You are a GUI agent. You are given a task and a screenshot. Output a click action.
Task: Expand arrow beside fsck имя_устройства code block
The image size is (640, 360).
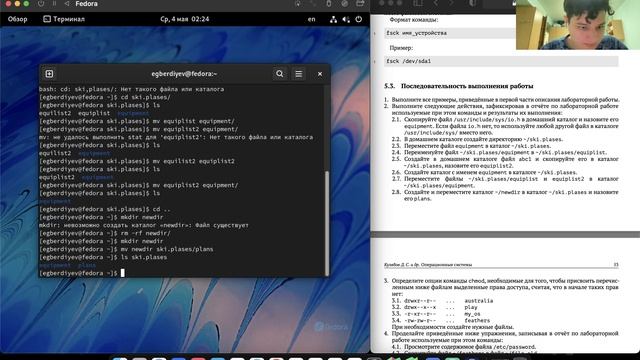375,33
